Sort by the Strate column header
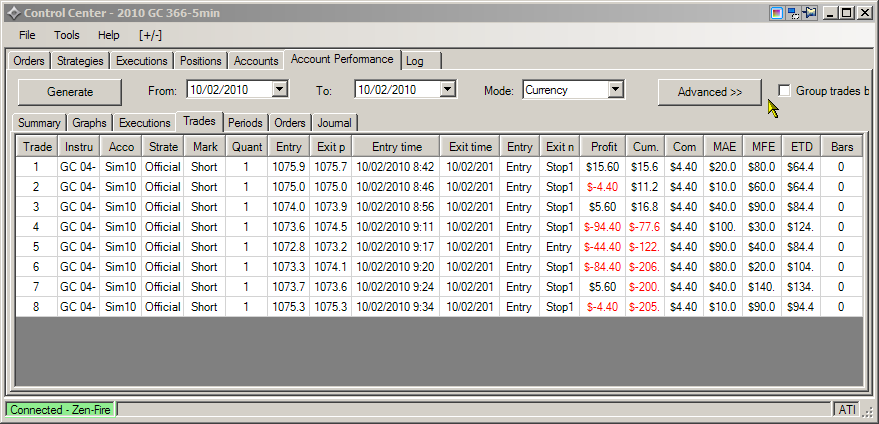The image size is (879, 424). point(163,147)
